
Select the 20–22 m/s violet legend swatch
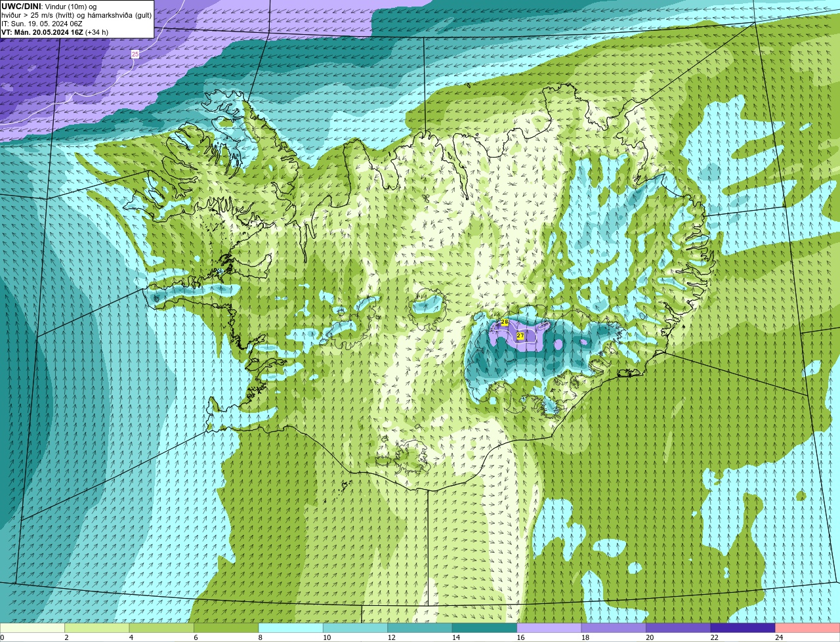[679, 628]
